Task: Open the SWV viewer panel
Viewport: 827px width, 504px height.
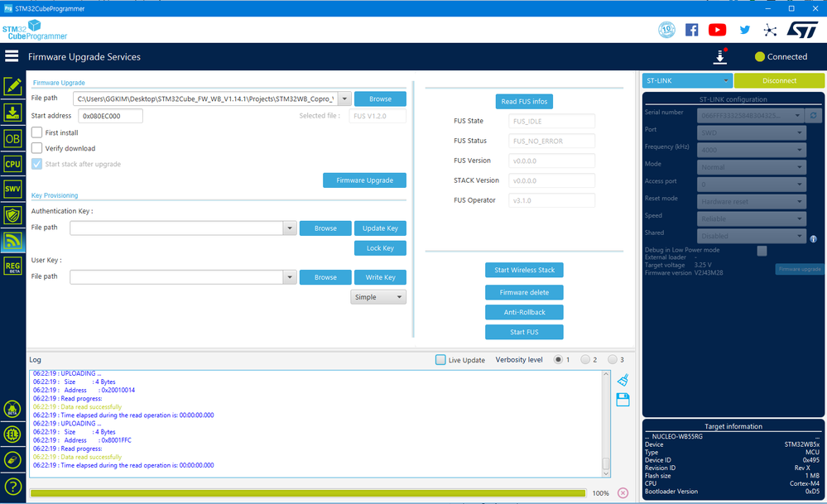Action: [x=12, y=189]
